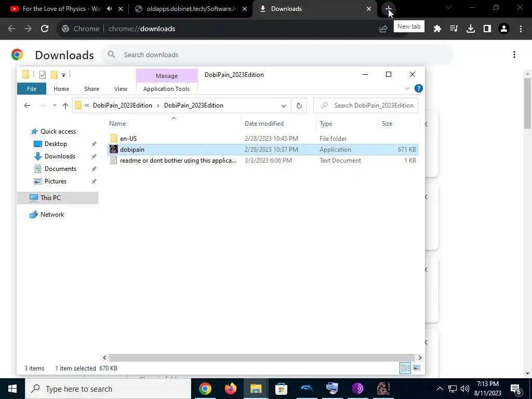Screen dimensions: 532x399
Task: Click the scrollbar right arrow in Explorer
Action: click(420, 357)
